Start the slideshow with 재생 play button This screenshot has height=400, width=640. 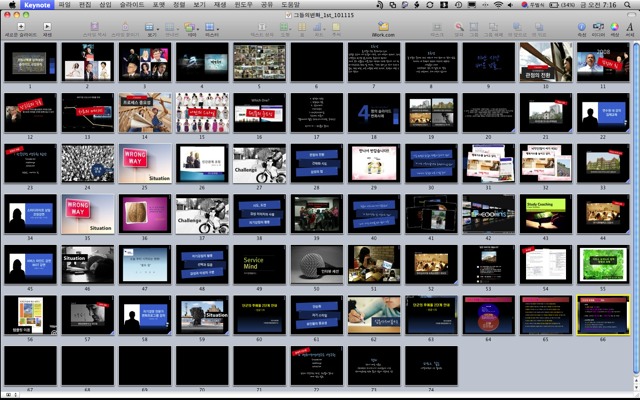point(47,27)
